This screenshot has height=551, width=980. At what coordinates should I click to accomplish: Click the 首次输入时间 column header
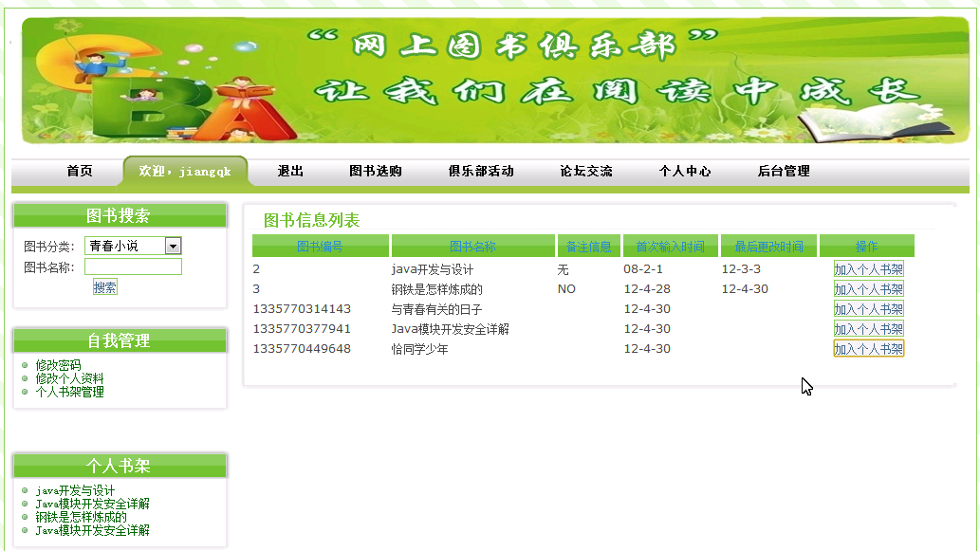coord(670,247)
